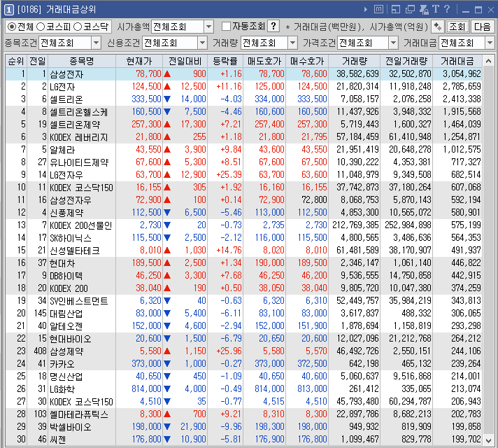Screen dimensions: 498x448
Task: Maximize the 거래대금상위 window
Action: (x=478, y=10)
